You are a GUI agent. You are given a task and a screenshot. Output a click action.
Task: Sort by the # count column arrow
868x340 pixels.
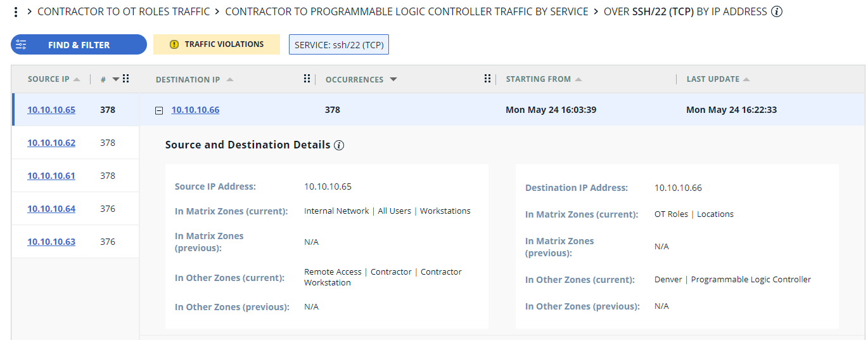coord(115,79)
